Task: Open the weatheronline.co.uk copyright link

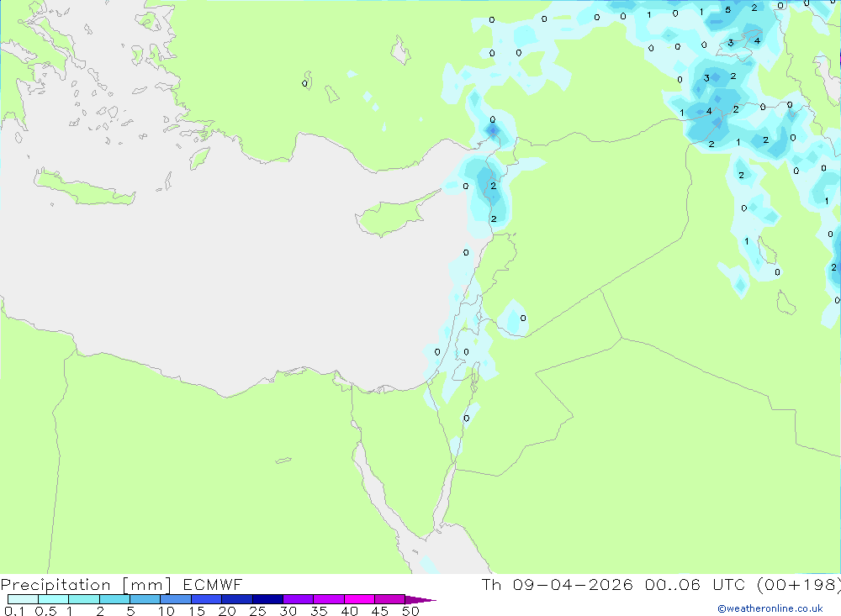Action: (770, 608)
